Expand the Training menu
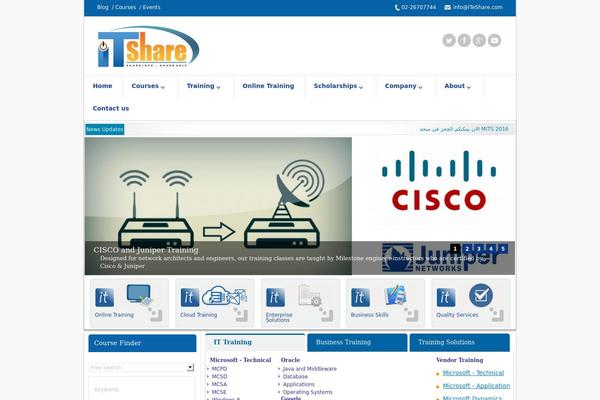This screenshot has height=400, width=600. pyautogui.click(x=203, y=86)
